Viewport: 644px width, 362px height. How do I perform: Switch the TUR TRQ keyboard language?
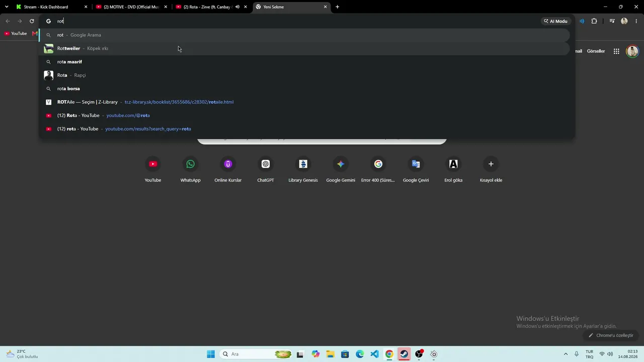coord(589,354)
